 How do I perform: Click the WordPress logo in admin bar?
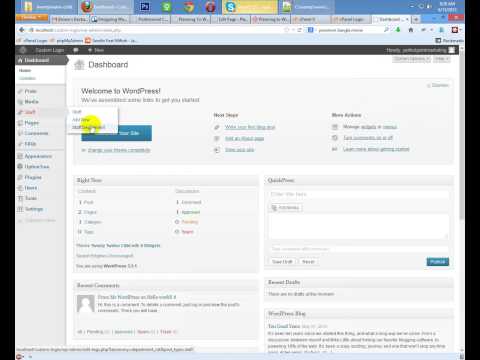click(23, 50)
